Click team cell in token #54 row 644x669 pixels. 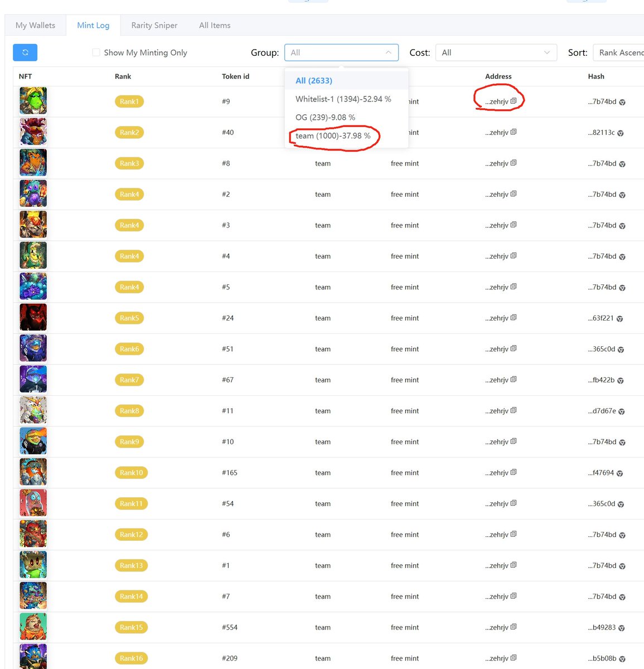click(x=323, y=503)
